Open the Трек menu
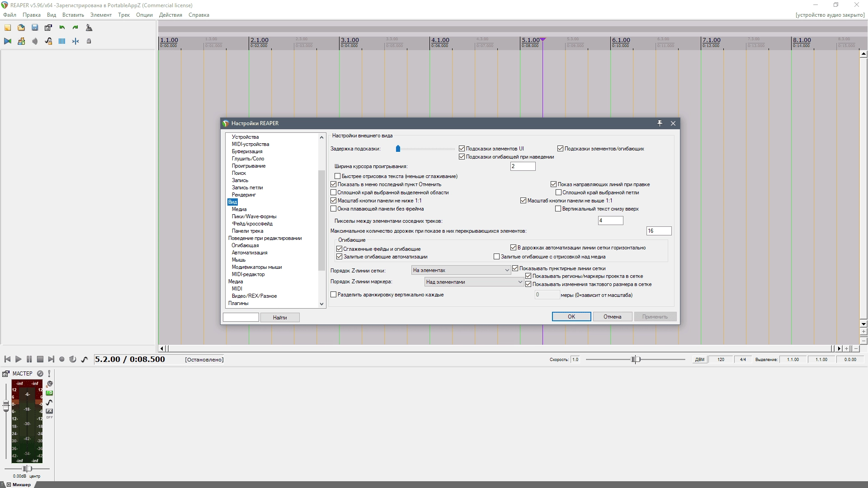Image resolution: width=868 pixels, height=488 pixels. click(x=124, y=15)
